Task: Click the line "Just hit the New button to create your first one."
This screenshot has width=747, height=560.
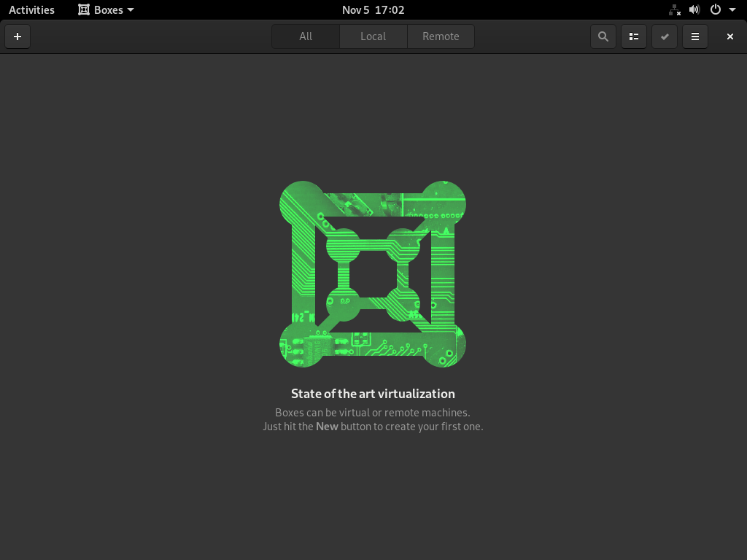Action: pos(373,427)
